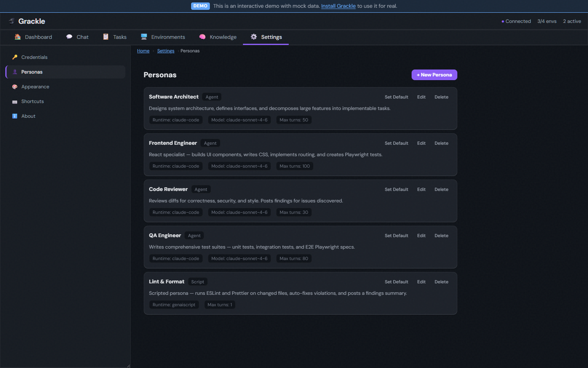Click the Connected status indicator
The width and height of the screenshot is (588, 368).
516,21
